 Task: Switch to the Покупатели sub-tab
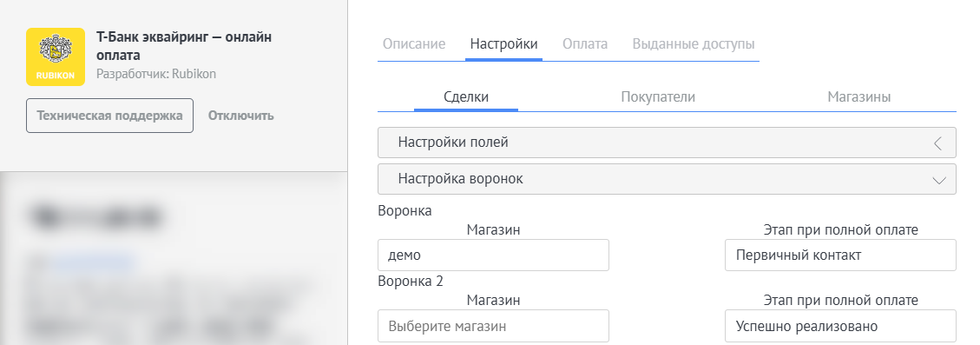coord(658,97)
